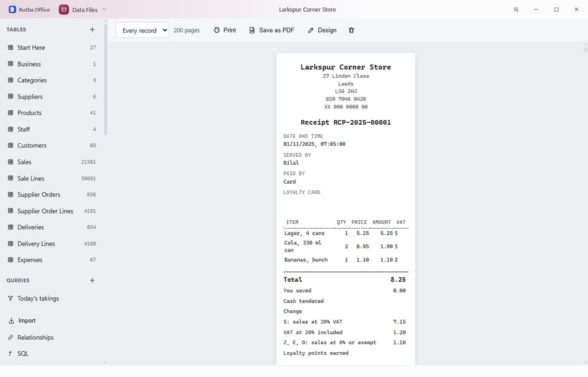The height and width of the screenshot is (377, 588).
Task: Click the Expenses table grid icon
Action: point(10,259)
